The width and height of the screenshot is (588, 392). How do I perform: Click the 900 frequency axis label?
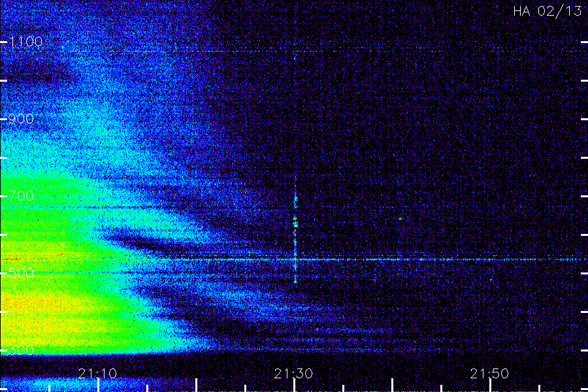21,119
